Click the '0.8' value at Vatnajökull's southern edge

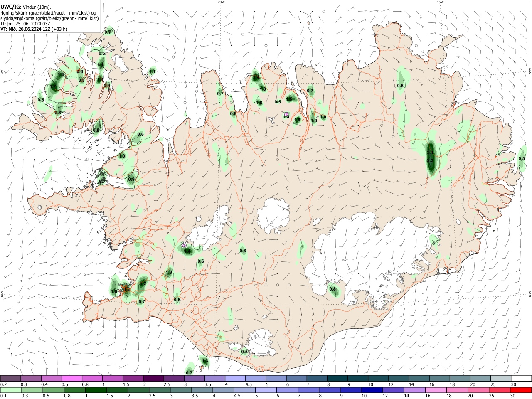click(x=332, y=289)
